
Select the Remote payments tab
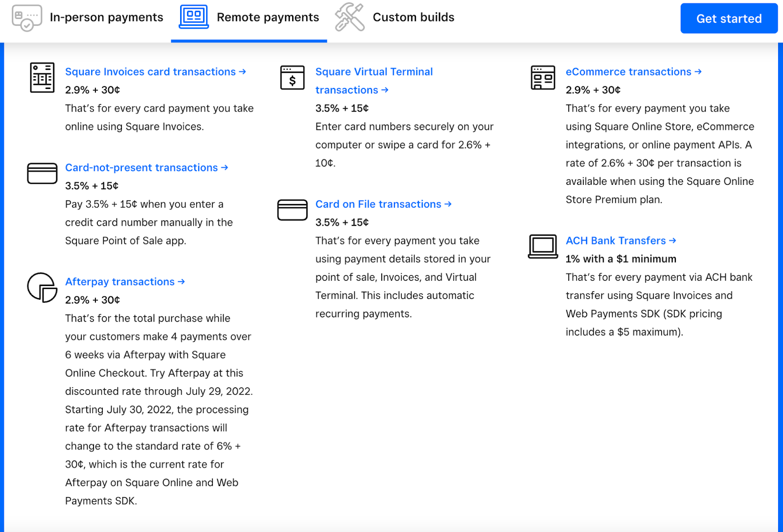(x=267, y=18)
